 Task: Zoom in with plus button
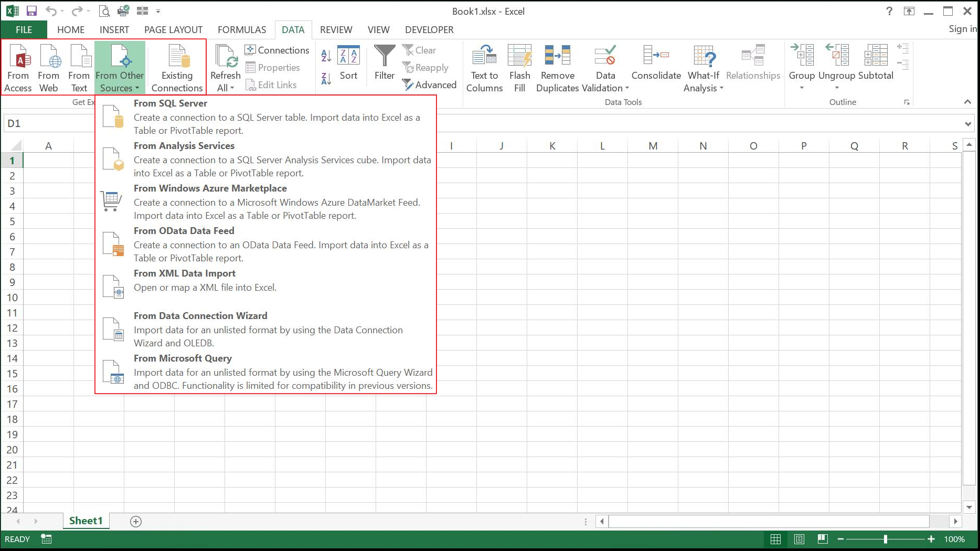(931, 539)
